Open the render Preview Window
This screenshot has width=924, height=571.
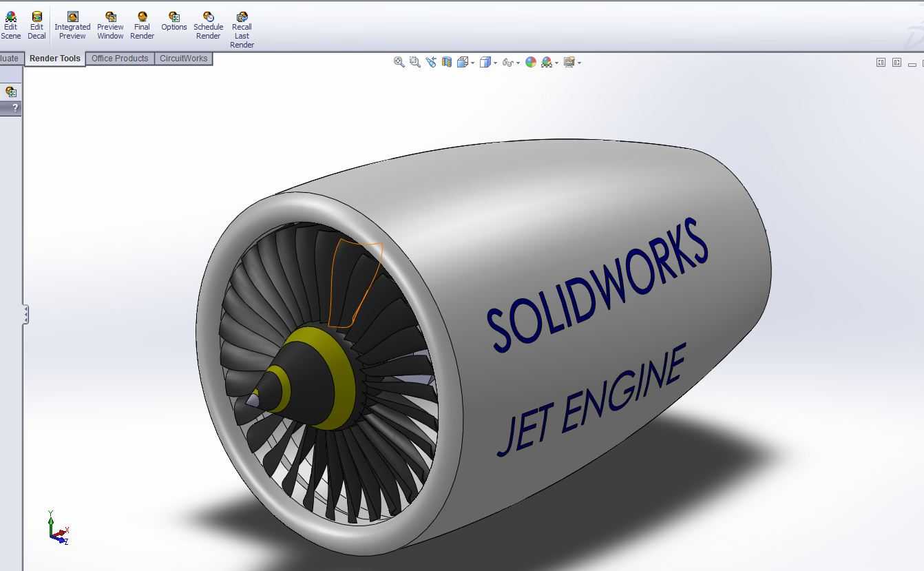click(110, 25)
